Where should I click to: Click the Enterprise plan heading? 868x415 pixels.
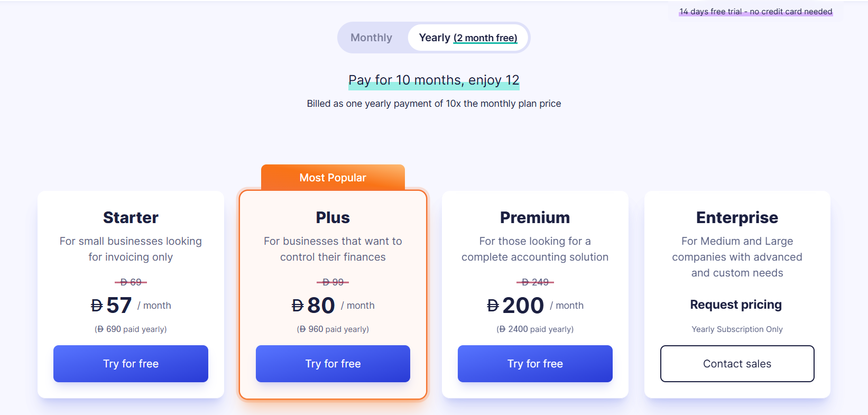(737, 217)
